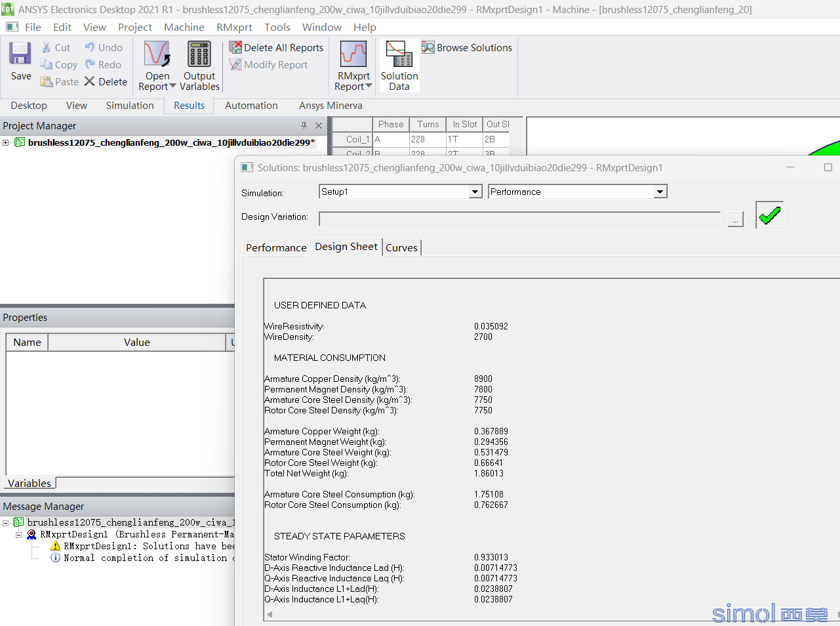Click the In Slot column header
The height and width of the screenshot is (626, 840).
pos(465,124)
